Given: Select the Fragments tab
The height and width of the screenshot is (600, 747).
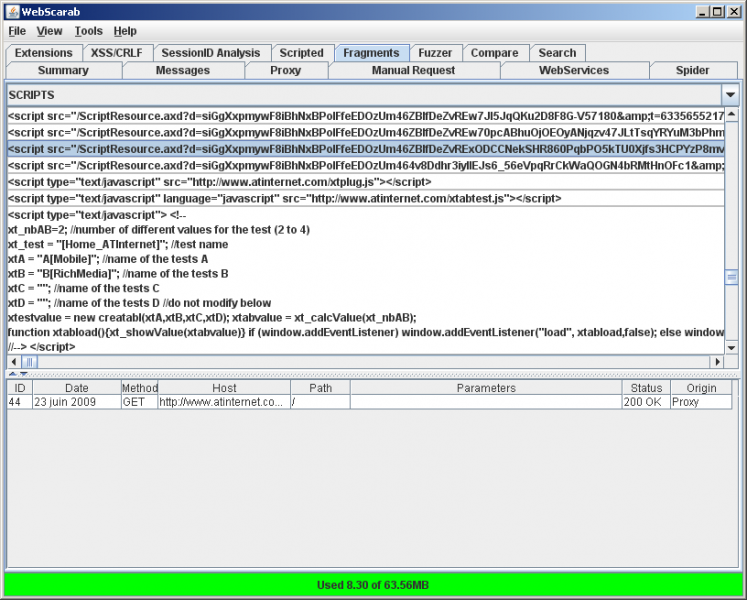Looking at the screenshot, I should [x=372, y=53].
